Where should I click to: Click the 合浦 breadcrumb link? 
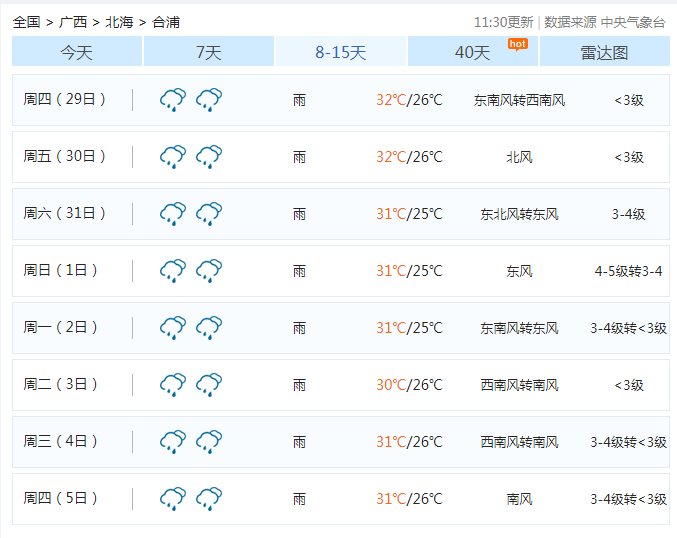(166, 21)
